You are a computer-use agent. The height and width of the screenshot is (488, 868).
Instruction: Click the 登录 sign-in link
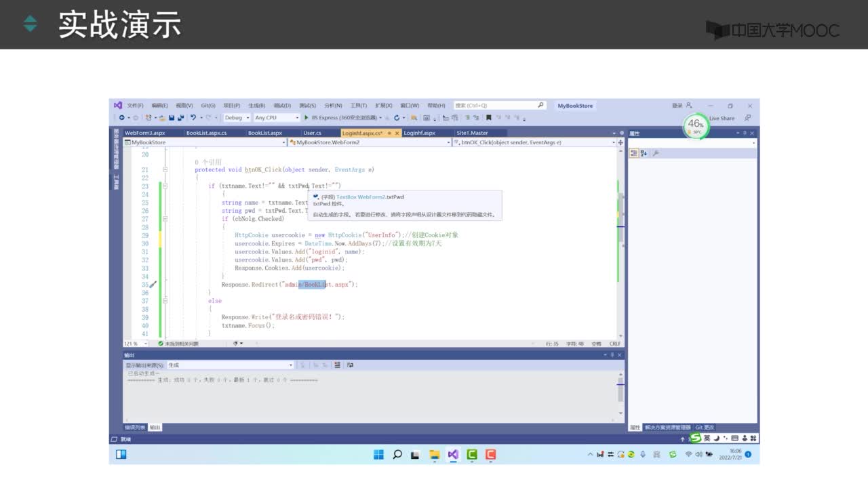point(677,106)
